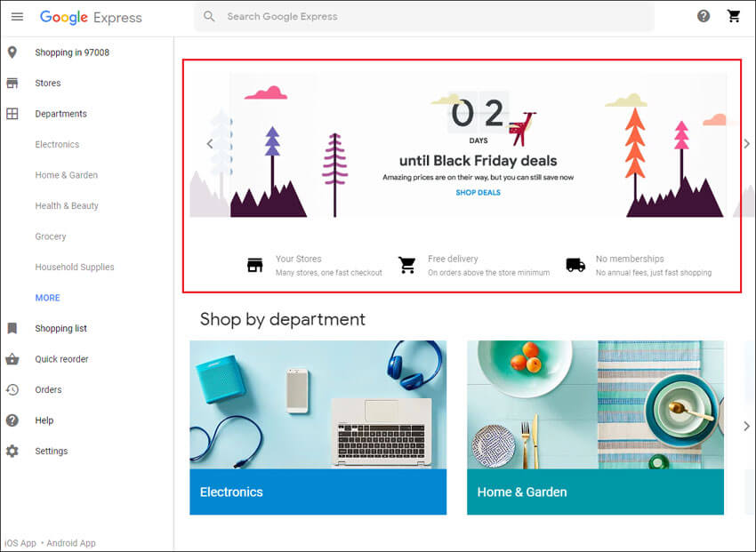This screenshot has width=756, height=552.
Task: Focus the Search Google Express field
Action: [x=424, y=16]
